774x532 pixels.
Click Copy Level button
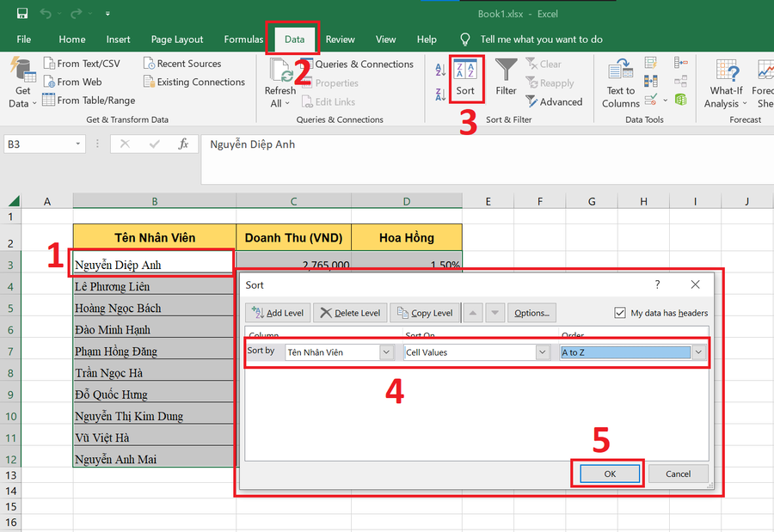[425, 313]
